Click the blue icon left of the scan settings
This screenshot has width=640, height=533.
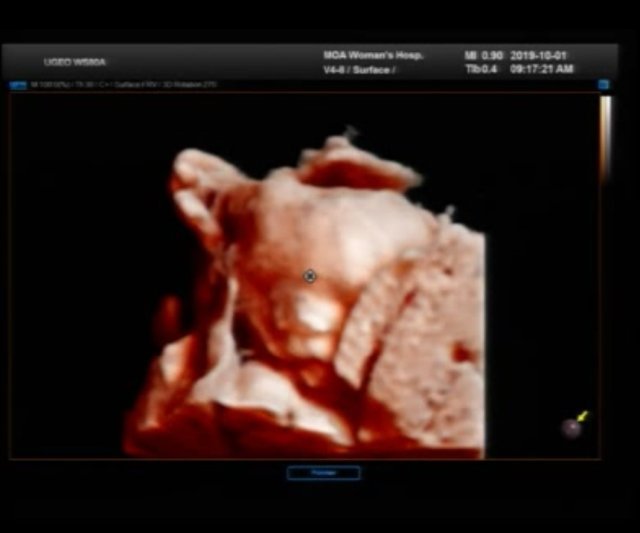pyautogui.click(x=18, y=85)
